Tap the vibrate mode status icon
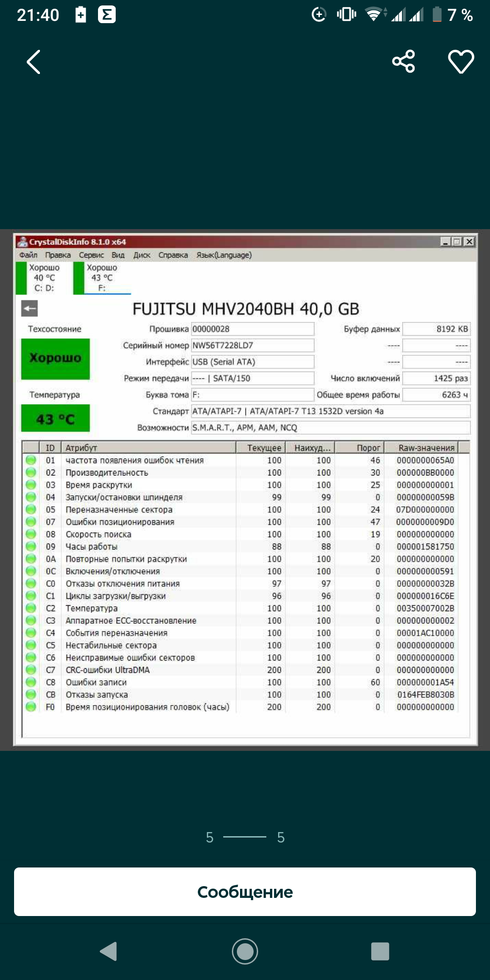Screen dimensions: 490x980 coord(347,15)
